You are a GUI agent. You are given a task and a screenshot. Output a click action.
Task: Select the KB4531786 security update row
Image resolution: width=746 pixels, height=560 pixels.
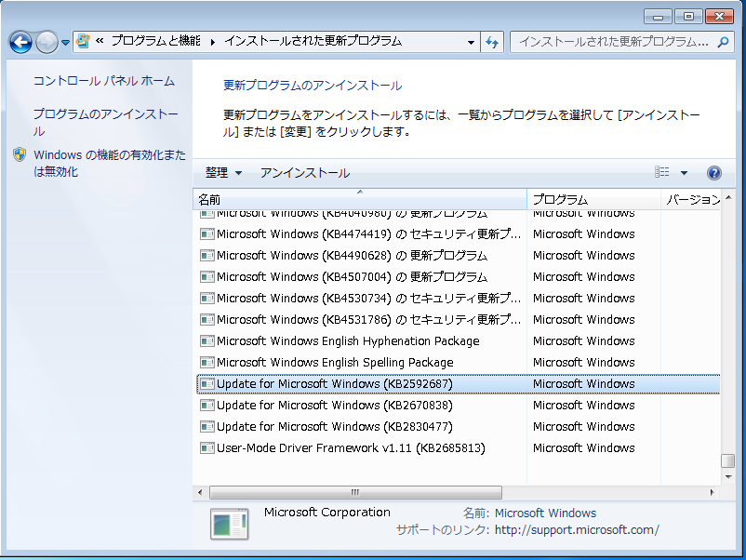point(459,319)
